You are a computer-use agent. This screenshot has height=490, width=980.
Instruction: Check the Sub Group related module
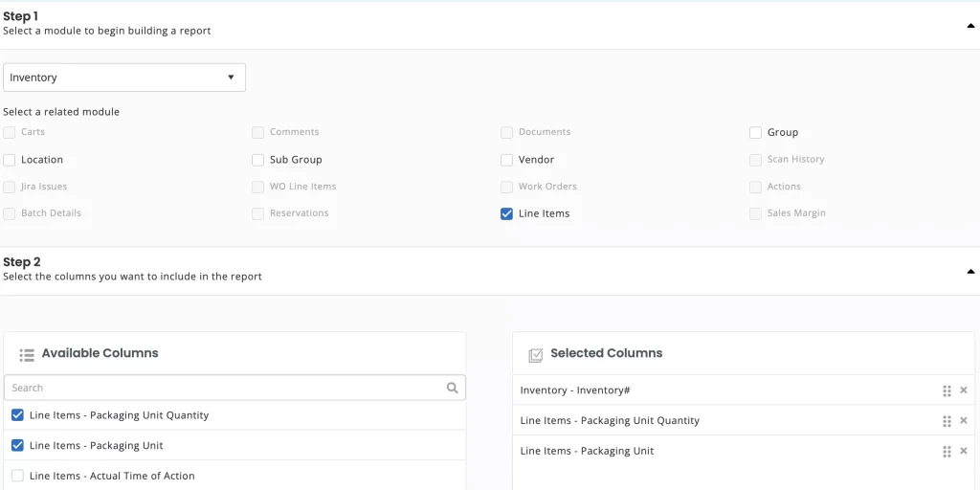pyautogui.click(x=258, y=160)
